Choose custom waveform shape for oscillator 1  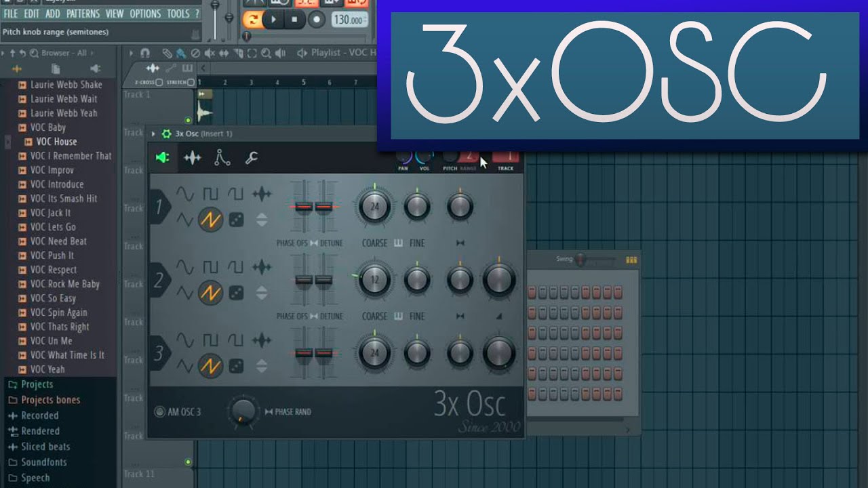pos(262,194)
